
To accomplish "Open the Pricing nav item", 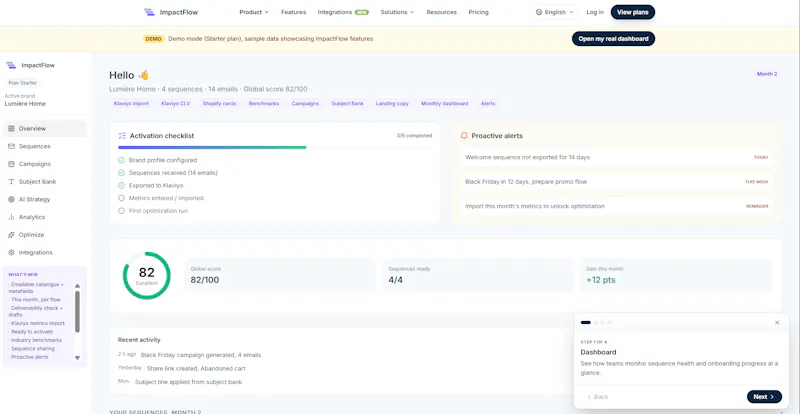I will pyautogui.click(x=479, y=12).
